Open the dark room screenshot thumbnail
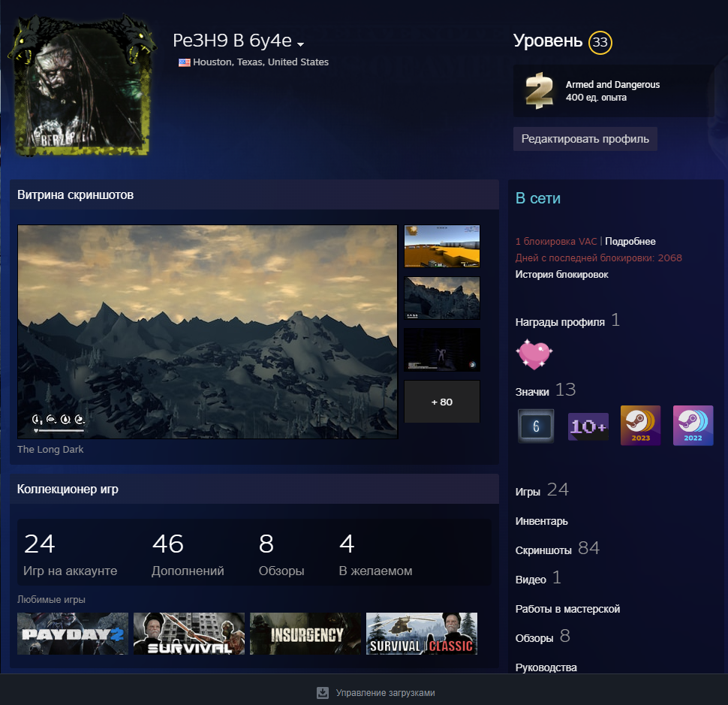The image size is (728, 705). point(441,350)
